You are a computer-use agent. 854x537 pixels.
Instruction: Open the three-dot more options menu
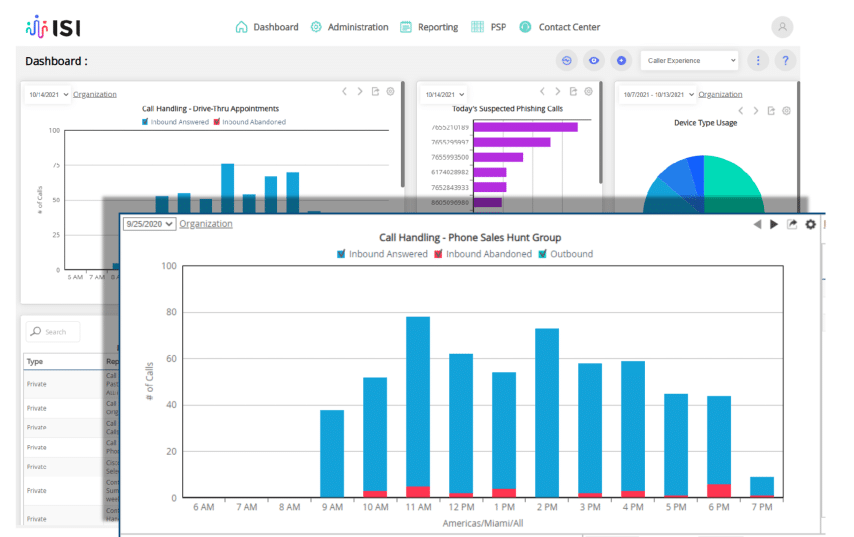(x=758, y=61)
